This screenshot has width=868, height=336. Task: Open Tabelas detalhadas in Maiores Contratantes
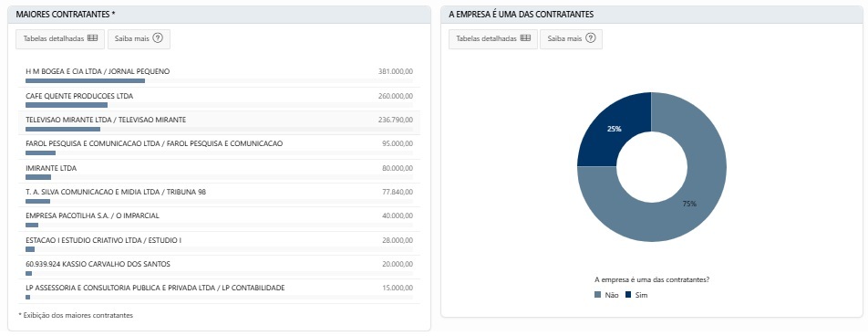click(60, 39)
